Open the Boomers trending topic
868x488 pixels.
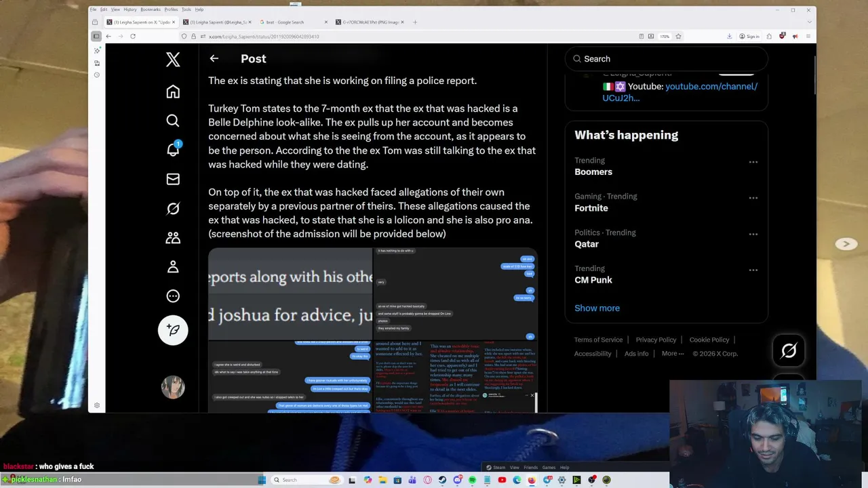(593, 171)
